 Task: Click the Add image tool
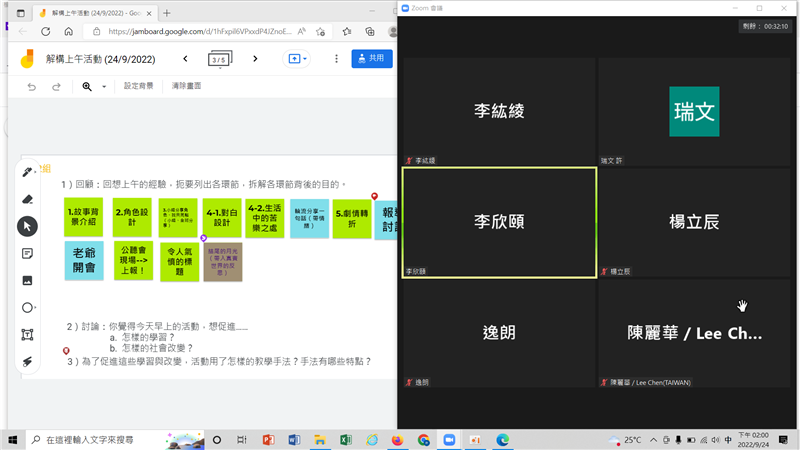pos(28,280)
